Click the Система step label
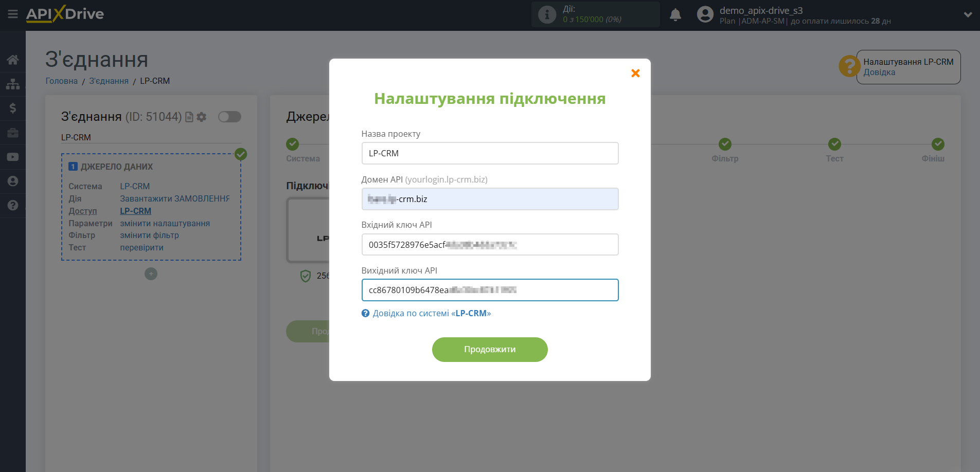This screenshot has width=980, height=472. coord(303,159)
